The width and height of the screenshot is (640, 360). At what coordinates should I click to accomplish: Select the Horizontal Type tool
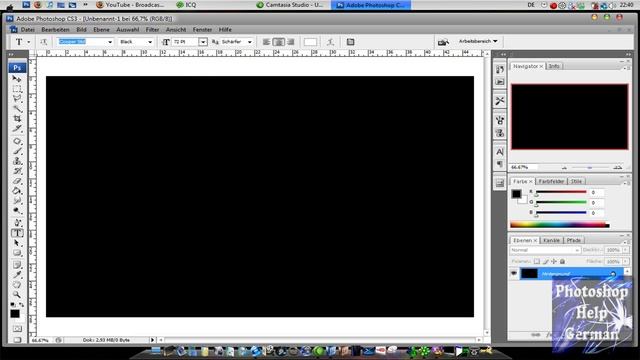click(x=17, y=233)
